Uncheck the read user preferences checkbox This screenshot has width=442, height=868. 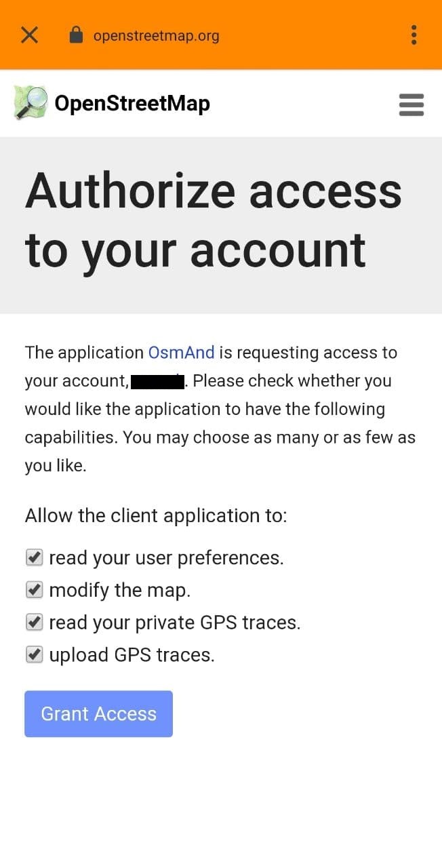[x=34, y=557]
